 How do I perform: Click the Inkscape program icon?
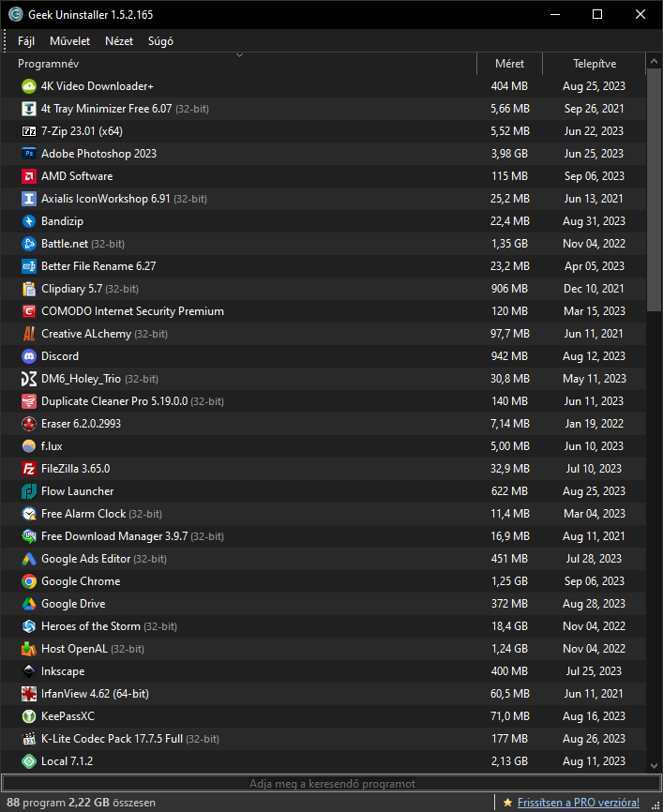(x=29, y=671)
